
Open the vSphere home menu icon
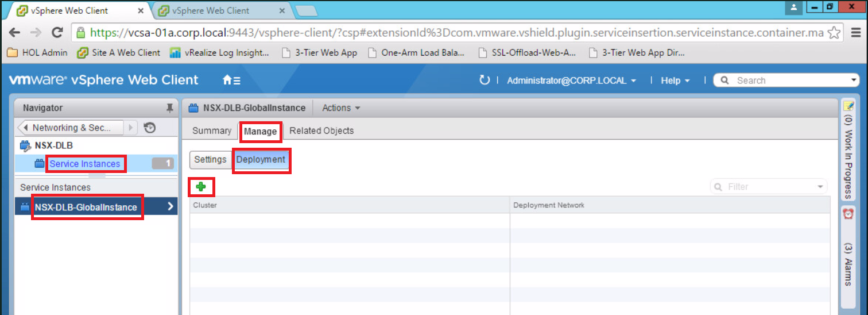[x=231, y=80]
